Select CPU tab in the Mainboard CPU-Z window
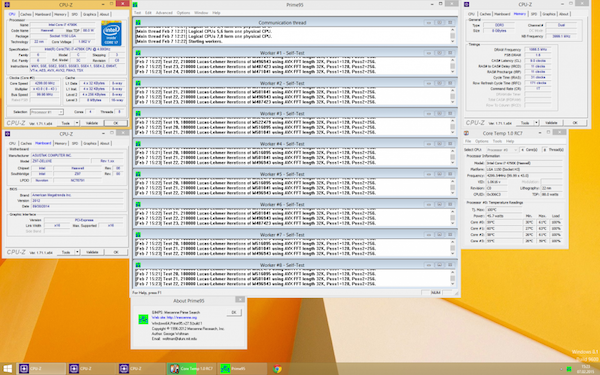600x375 pixels. point(12,143)
